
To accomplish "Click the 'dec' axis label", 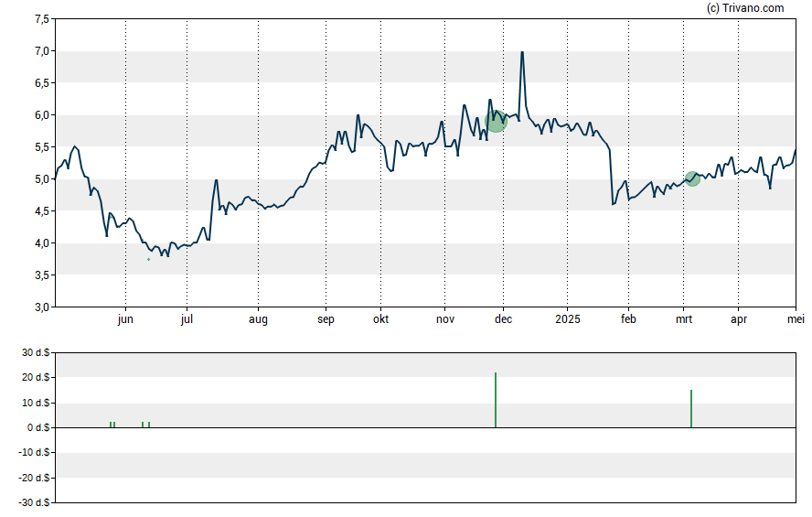I will (x=503, y=319).
